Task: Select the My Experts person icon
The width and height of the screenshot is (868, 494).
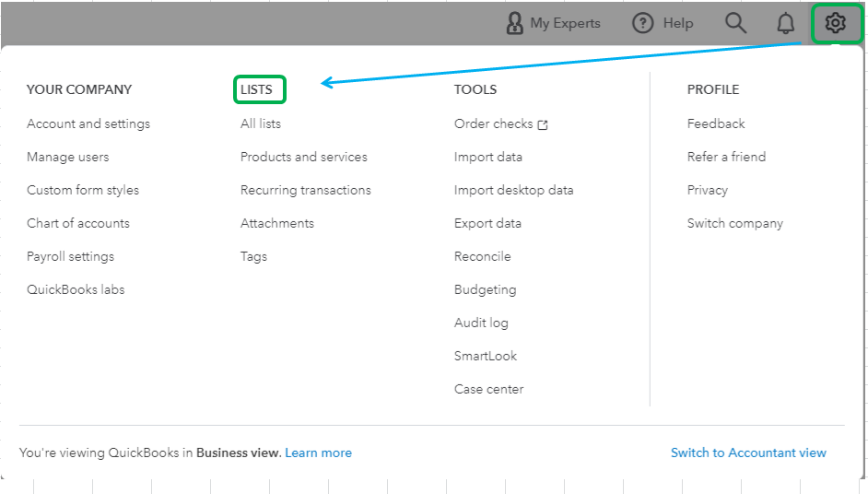Action: click(514, 23)
